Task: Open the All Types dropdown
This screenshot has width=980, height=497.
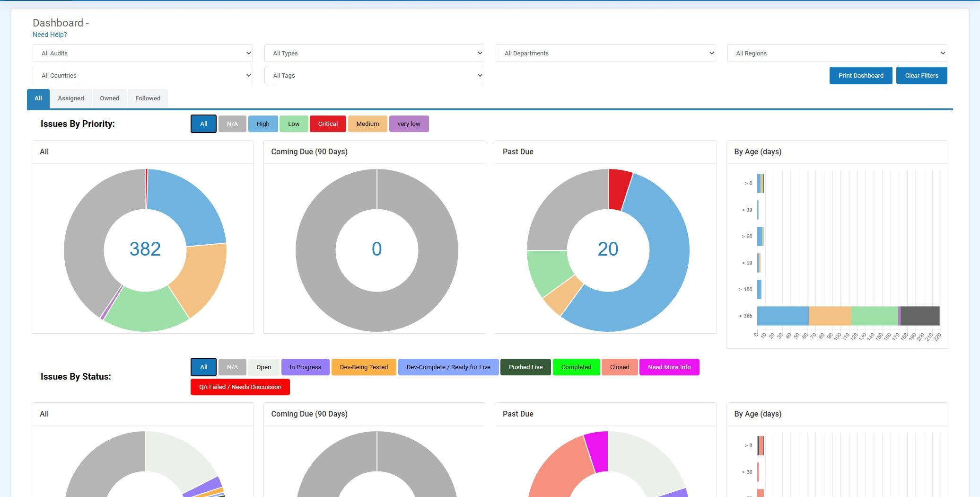Action: click(374, 53)
